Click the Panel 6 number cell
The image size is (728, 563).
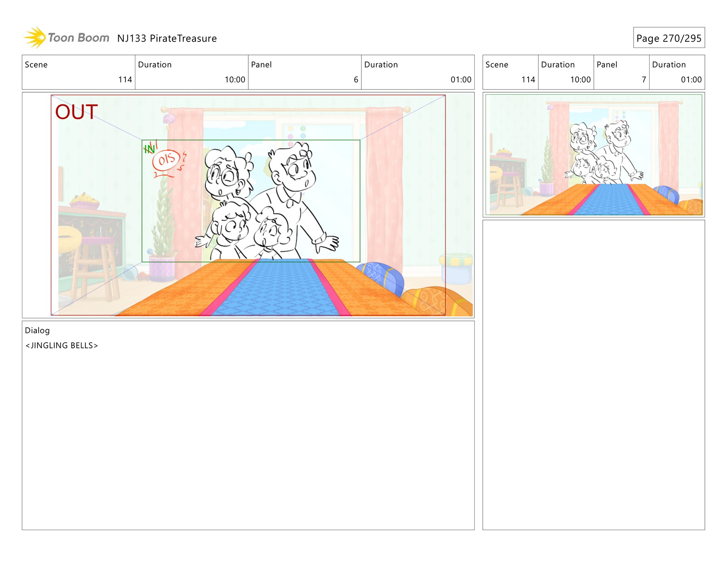tap(304, 72)
